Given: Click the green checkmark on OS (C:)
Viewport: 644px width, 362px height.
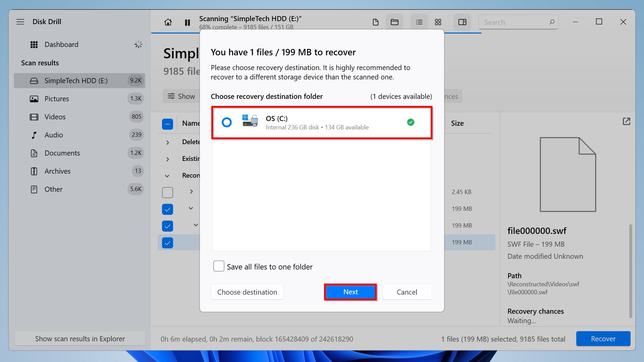Looking at the screenshot, I should pyautogui.click(x=411, y=122).
